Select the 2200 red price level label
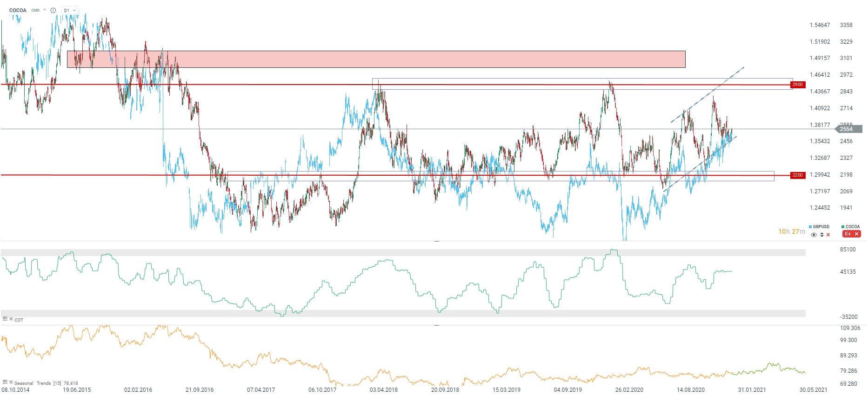 pyautogui.click(x=798, y=175)
